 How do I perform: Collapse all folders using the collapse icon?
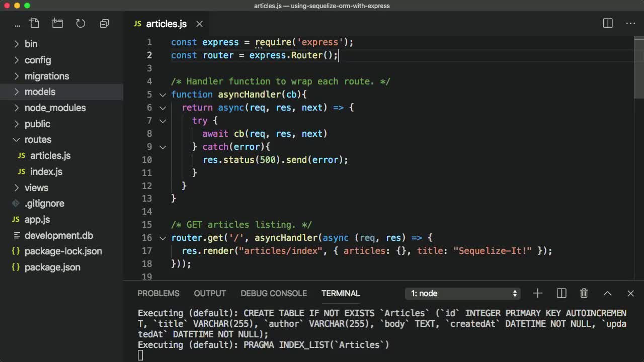tap(104, 23)
